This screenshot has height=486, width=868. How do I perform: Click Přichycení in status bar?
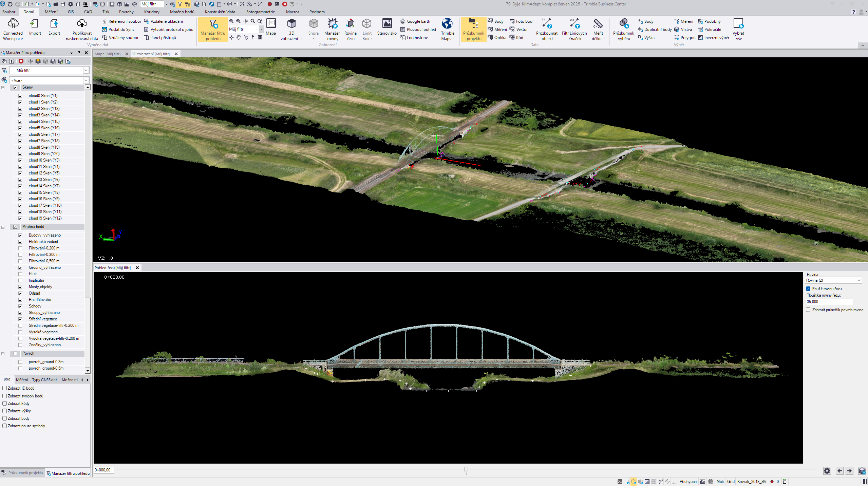[x=688, y=482]
